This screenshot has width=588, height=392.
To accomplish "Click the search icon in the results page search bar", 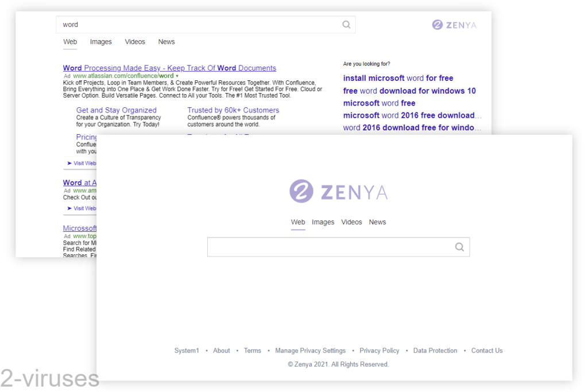I will [346, 24].
